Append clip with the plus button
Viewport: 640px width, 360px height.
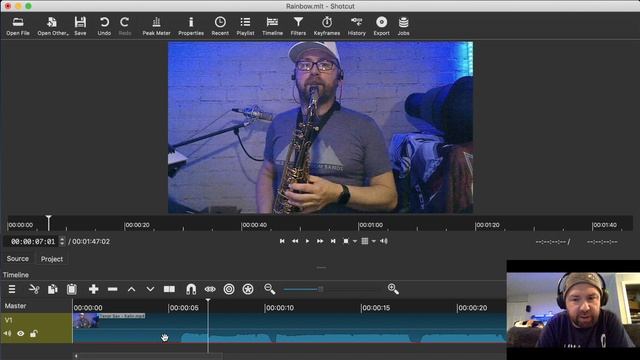(93, 289)
